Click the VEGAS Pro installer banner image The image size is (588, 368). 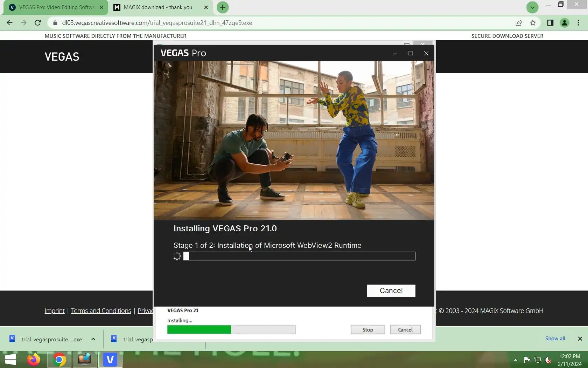coord(294,141)
